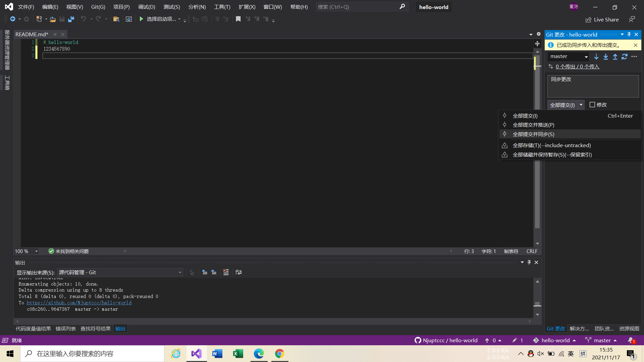Clear all output pane text
This screenshot has height=362, width=644.
[x=226, y=272]
